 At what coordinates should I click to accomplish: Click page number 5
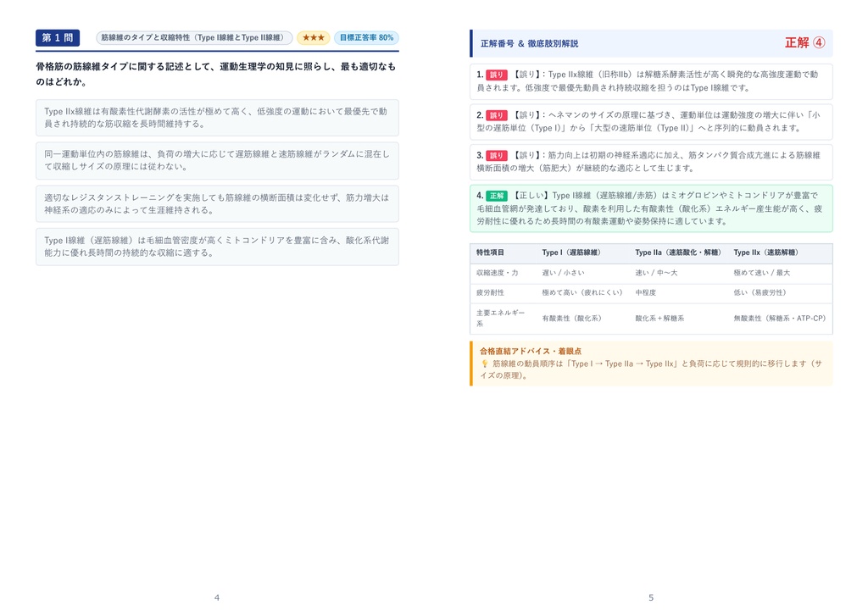pyautogui.click(x=651, y=597)
